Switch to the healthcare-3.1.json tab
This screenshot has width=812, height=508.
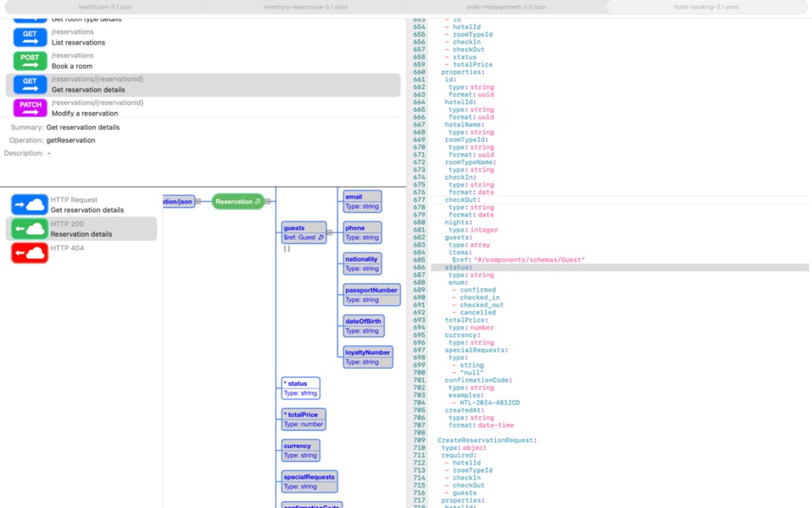[101, 7]
